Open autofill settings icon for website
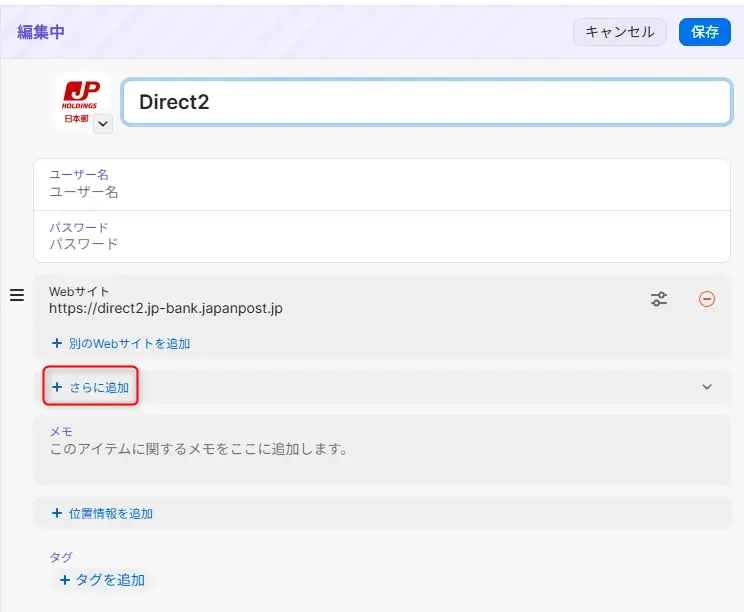 tap(659, 299)
